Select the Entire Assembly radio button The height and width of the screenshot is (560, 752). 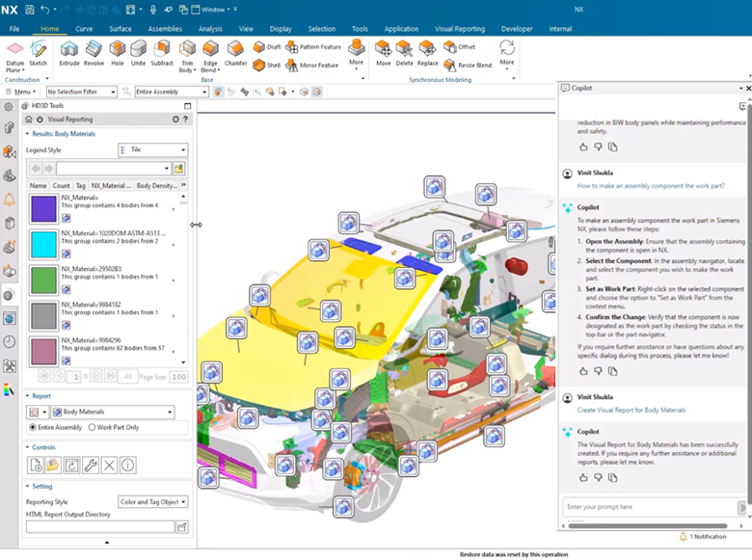point(34,427)
